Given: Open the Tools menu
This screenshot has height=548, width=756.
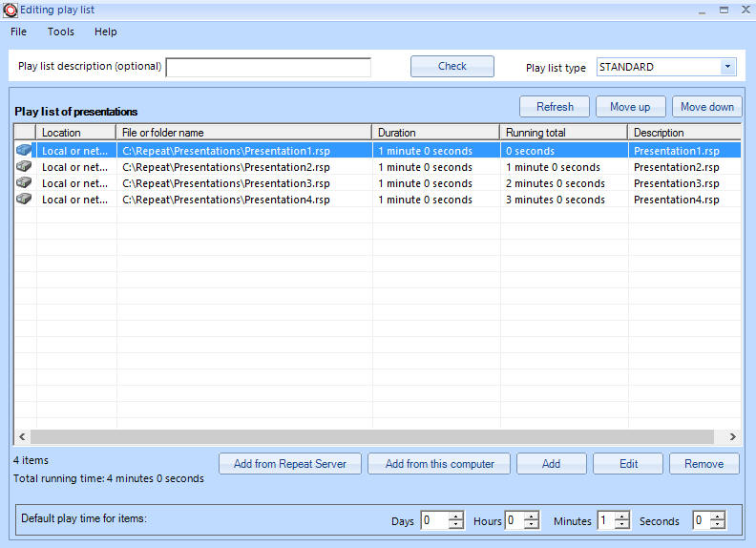Looking at the screenshot, I should [61, 32].
